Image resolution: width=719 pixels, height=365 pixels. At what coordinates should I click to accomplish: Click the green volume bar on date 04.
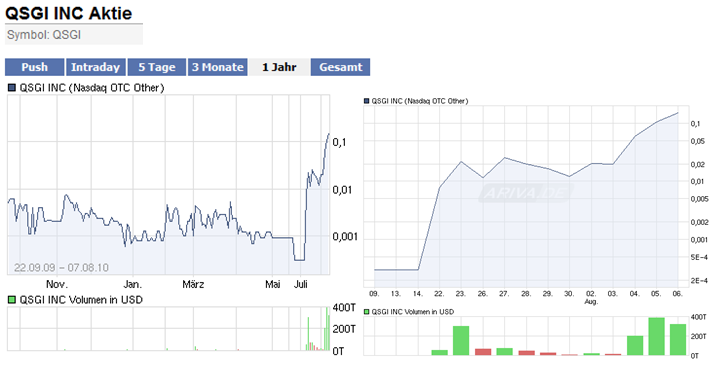tap(635, 345)
